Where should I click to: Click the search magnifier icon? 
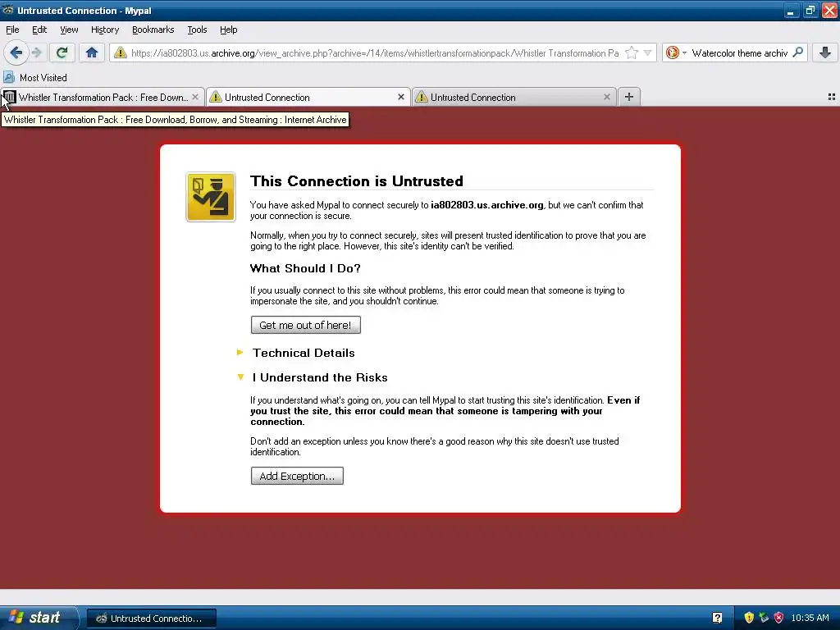(x=797, y=52)
